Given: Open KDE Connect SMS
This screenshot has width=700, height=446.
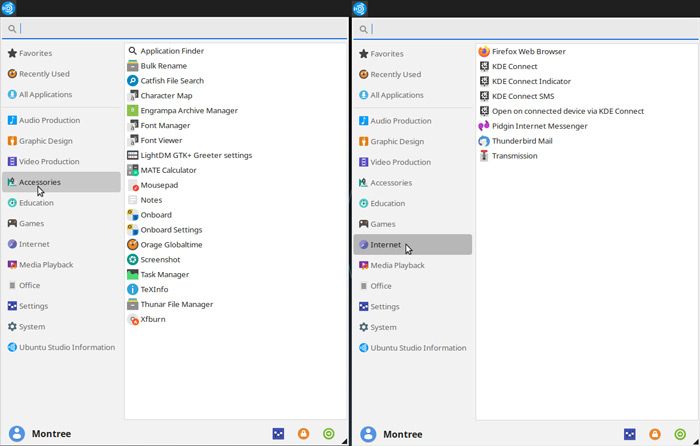Looking at the screenshot, I should [522, 96].
